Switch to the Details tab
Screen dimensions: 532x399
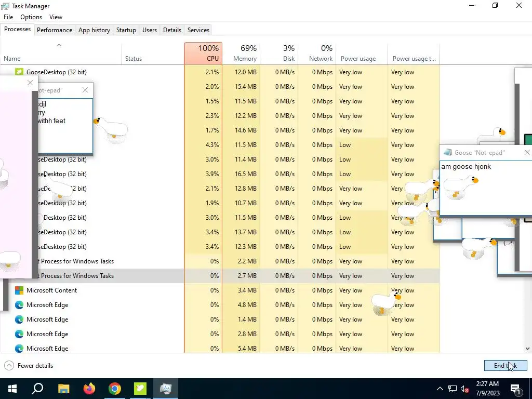[172, 30]
